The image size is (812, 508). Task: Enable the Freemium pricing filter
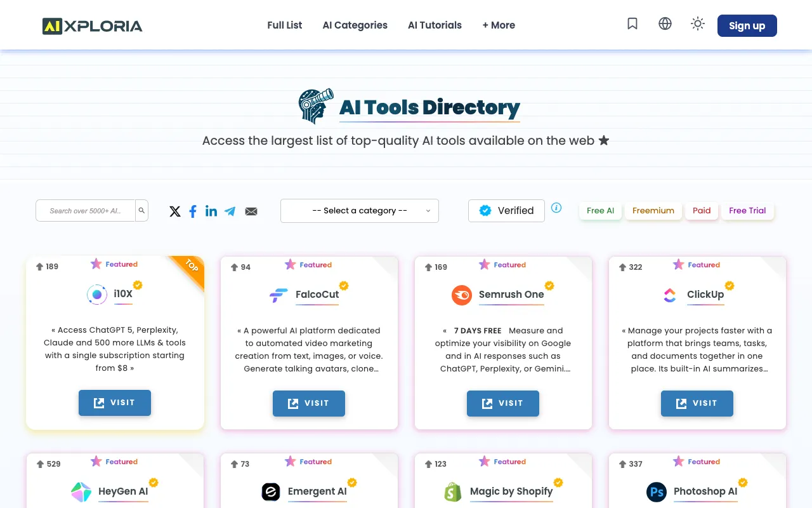[653, 211]
